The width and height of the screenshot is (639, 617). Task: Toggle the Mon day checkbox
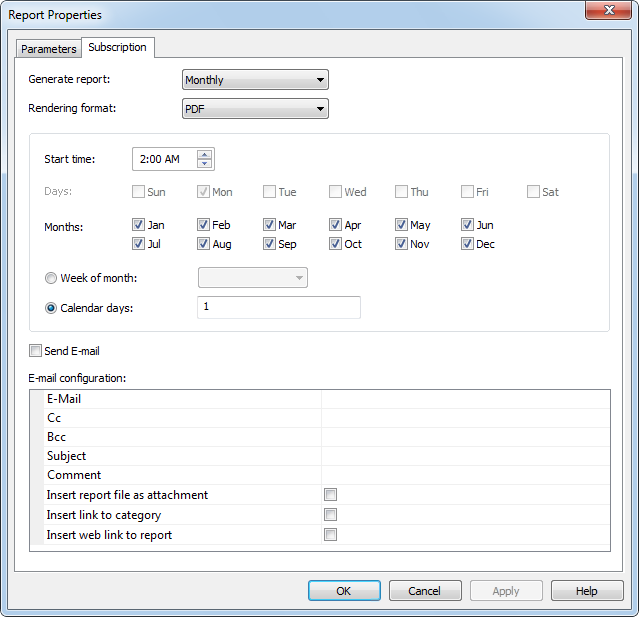pyautogui.click(x=203, y=192)
